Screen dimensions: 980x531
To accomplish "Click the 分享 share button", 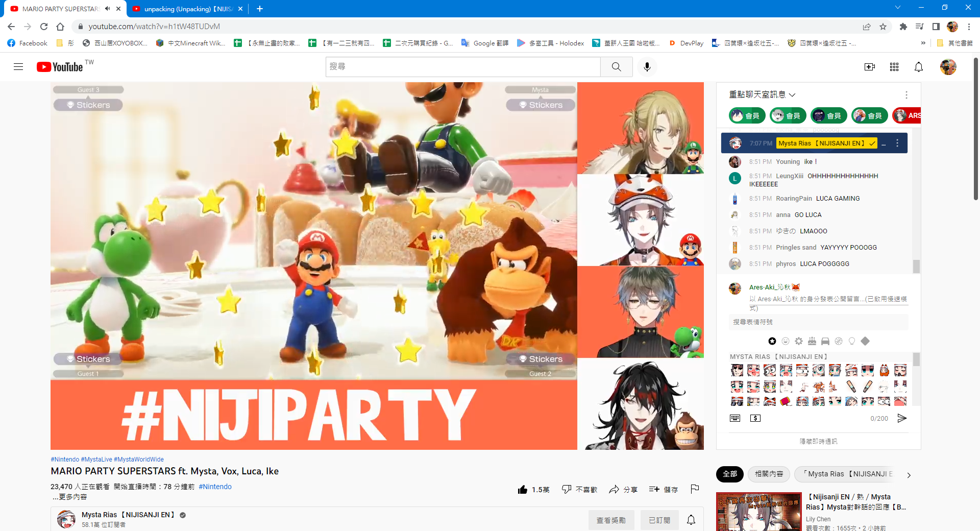I will pos(623,489).
